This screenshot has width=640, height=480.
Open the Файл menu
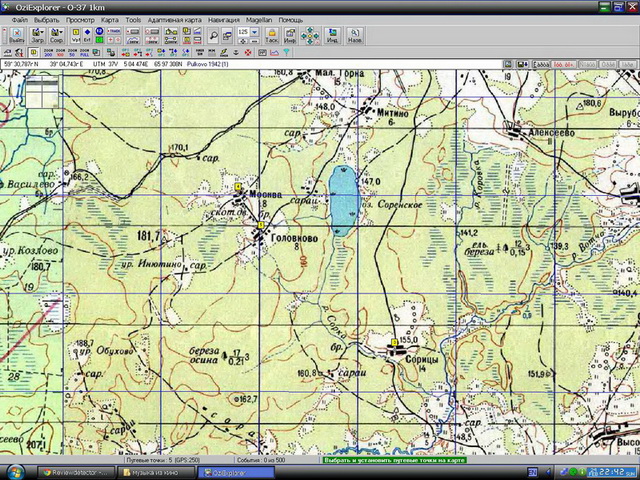point(18,20)
